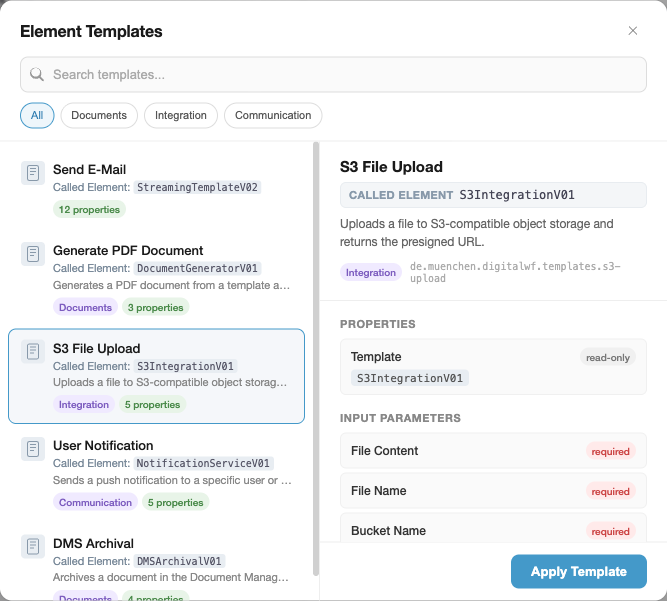Close the Element Templates dialog

point(633,31)
